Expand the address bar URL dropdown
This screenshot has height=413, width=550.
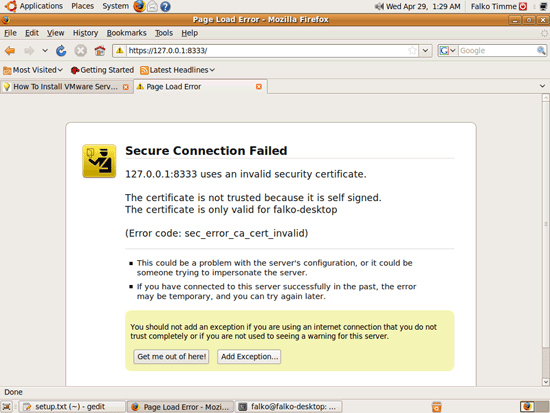425,51
